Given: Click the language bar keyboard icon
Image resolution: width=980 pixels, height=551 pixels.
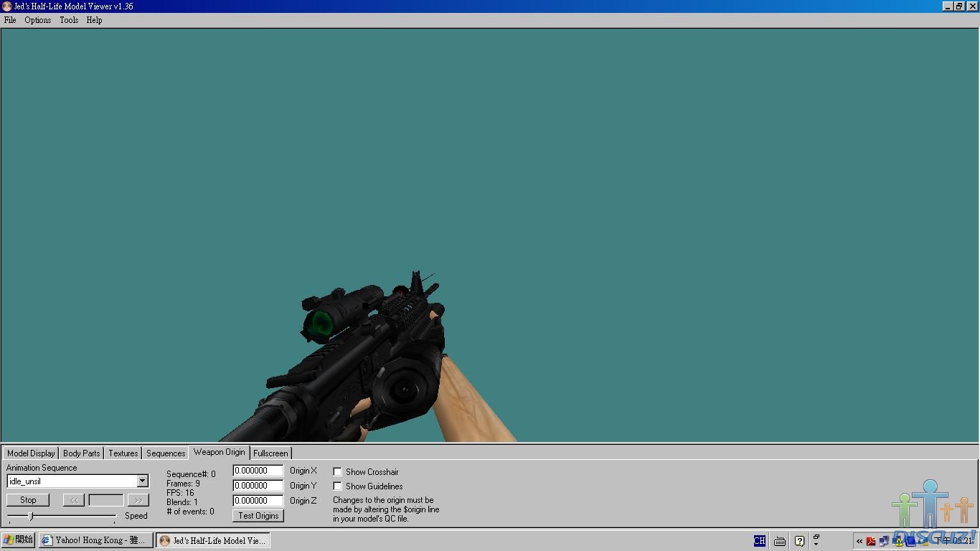Looking at the screenshot, I should [780, 541].
